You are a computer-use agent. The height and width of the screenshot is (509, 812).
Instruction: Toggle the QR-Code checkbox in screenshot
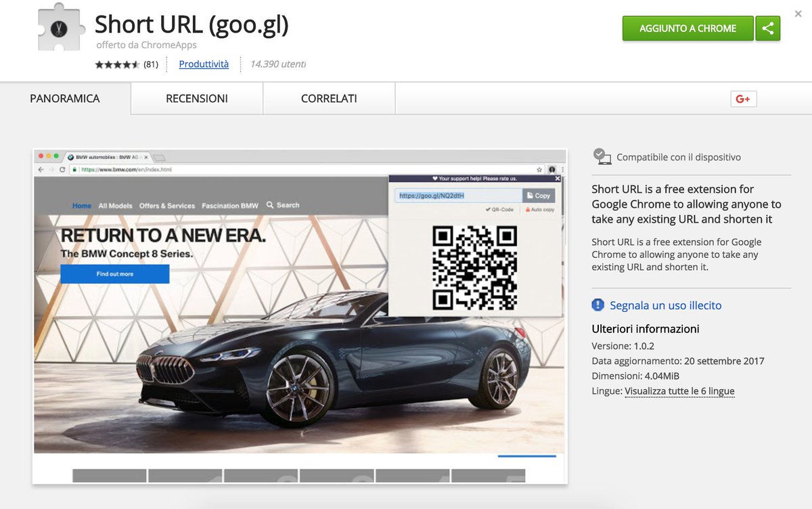click(x=499, y=210)
